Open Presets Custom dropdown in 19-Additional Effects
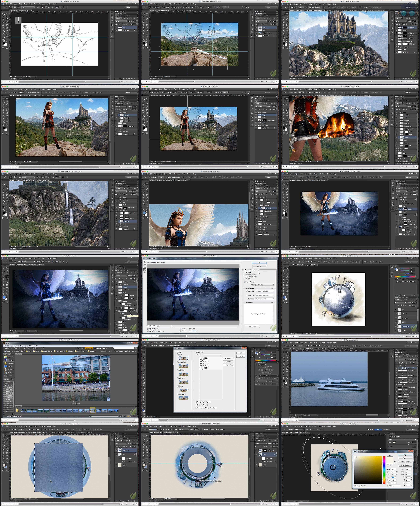Viewport: 420px width, 506px height. coord(299,429)
